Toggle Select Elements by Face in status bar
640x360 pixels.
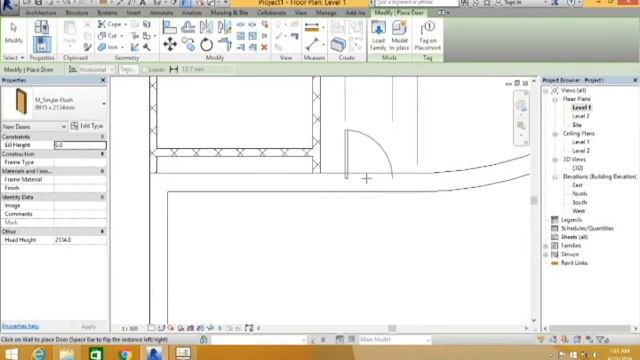tap(577, 340)
